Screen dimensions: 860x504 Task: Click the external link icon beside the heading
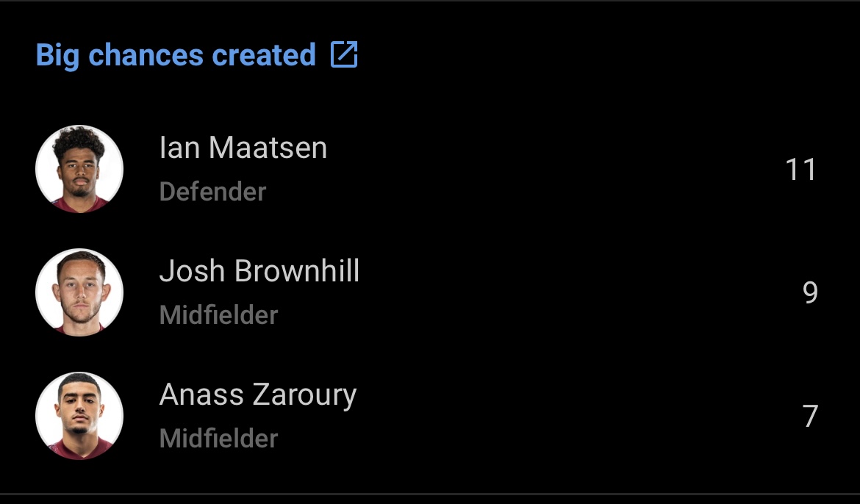click(344, 55)
